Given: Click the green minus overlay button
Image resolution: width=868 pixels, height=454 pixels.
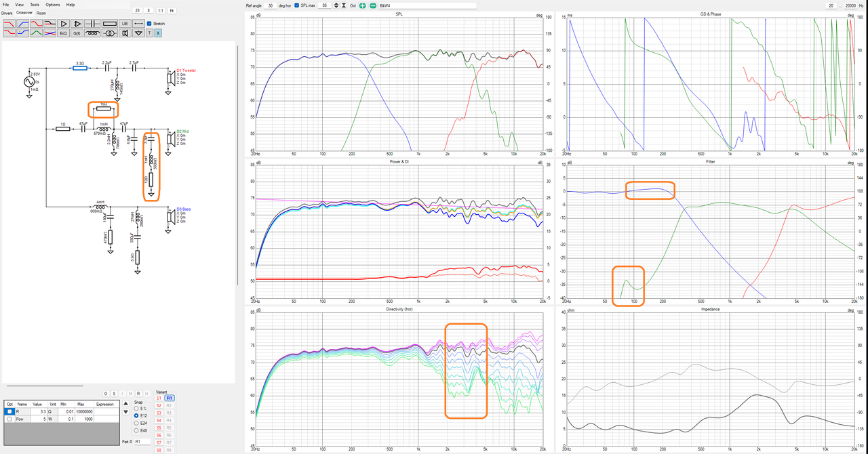Looking at the screenshot, I should [373, 5].
